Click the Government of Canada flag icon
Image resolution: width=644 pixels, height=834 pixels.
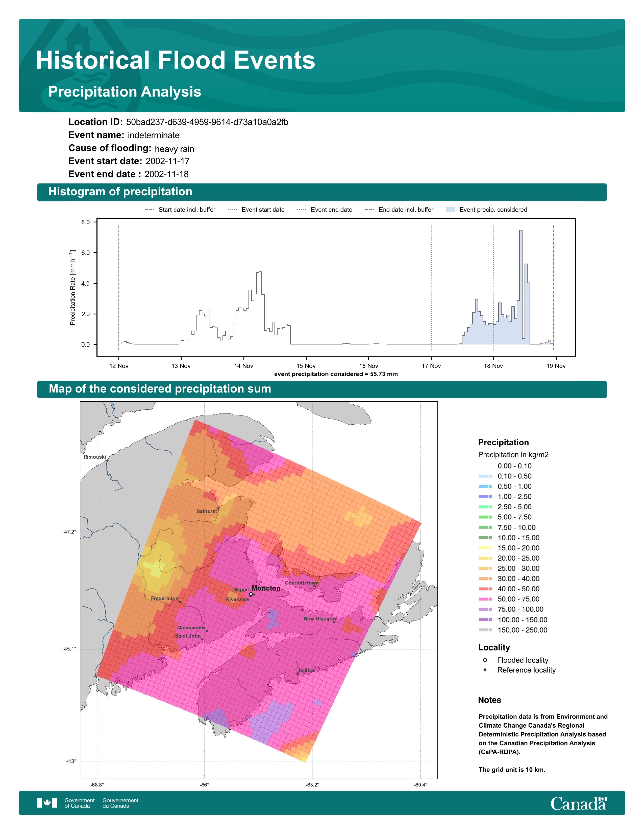47,803
